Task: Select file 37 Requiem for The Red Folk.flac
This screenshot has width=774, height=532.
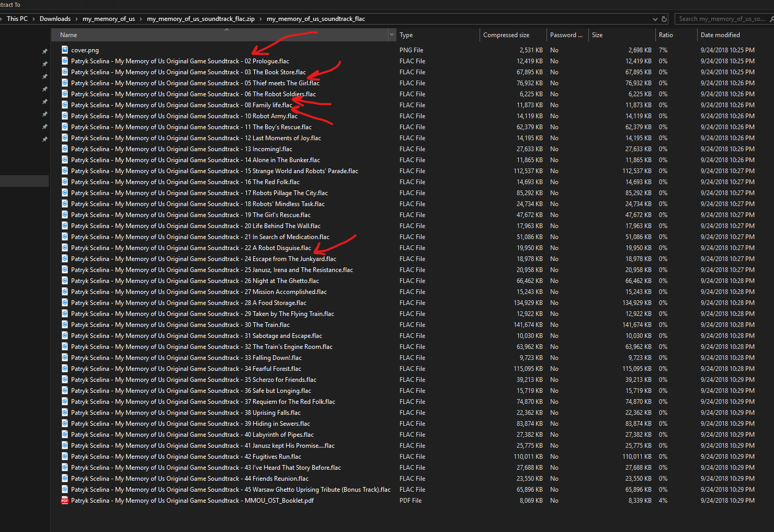Action: tap(203, 401)
